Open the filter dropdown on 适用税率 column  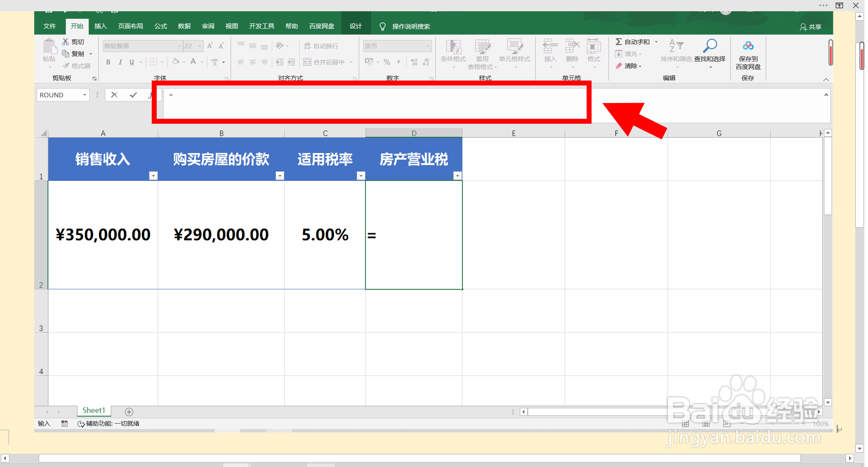(361, 175)
